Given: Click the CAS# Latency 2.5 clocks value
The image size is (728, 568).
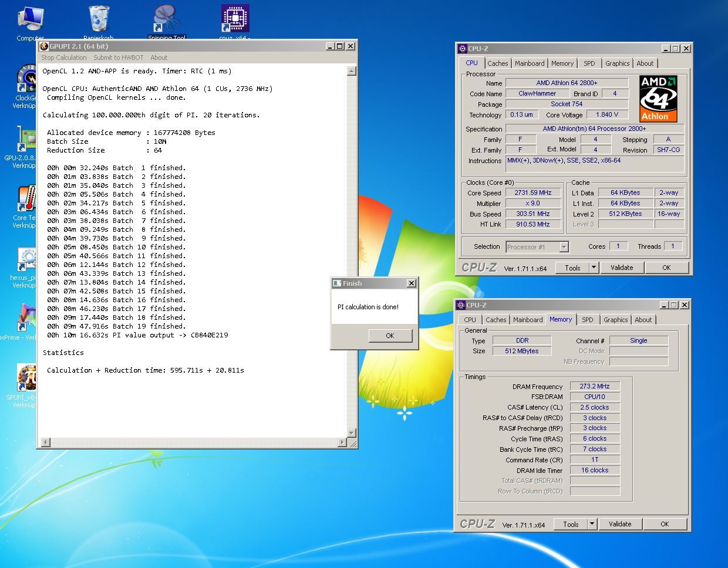Looking at the screenshot, I should 595,407.
